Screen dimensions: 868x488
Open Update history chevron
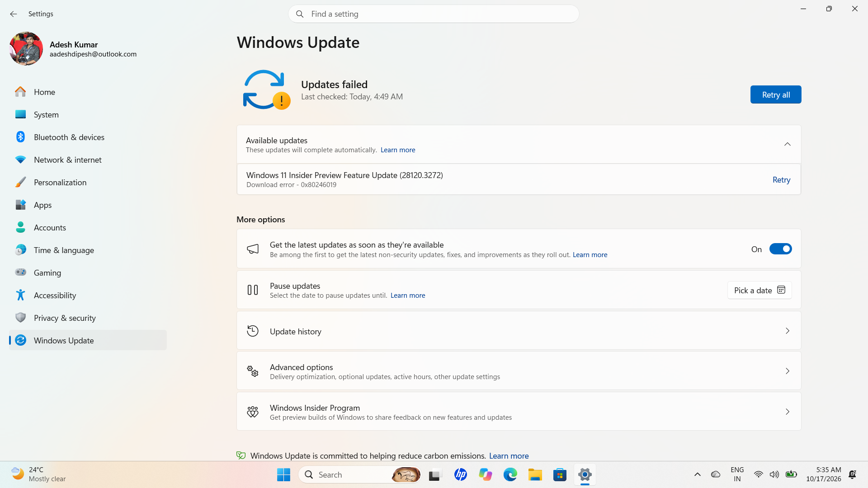pyautogui.click(x=787, y=331)
